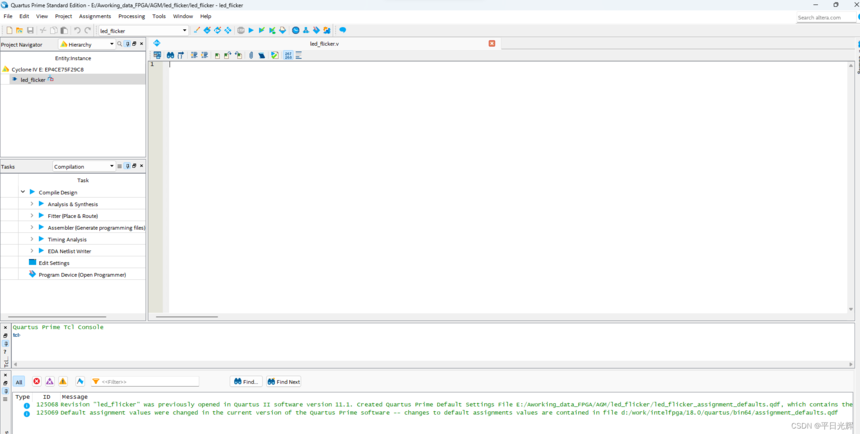Screen dimensions: 860x434
Task: Select led_flicker entity in hierarchy
Action: tap(33, 80)
